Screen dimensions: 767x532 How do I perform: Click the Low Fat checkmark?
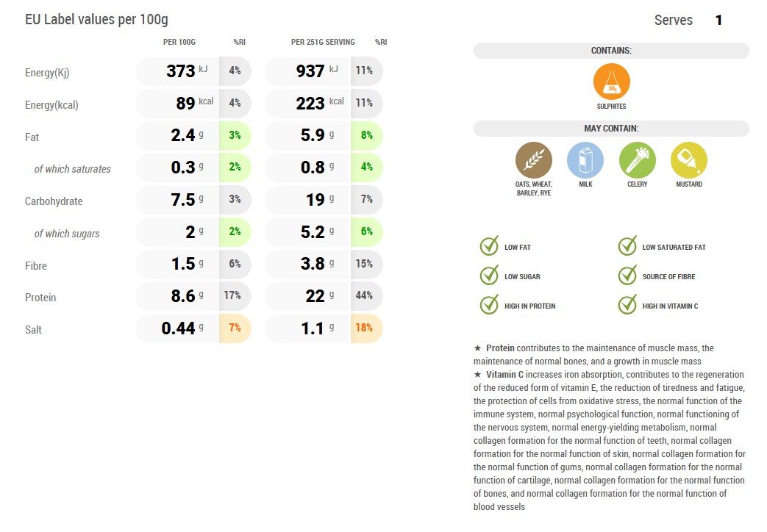tap(489, 246)
